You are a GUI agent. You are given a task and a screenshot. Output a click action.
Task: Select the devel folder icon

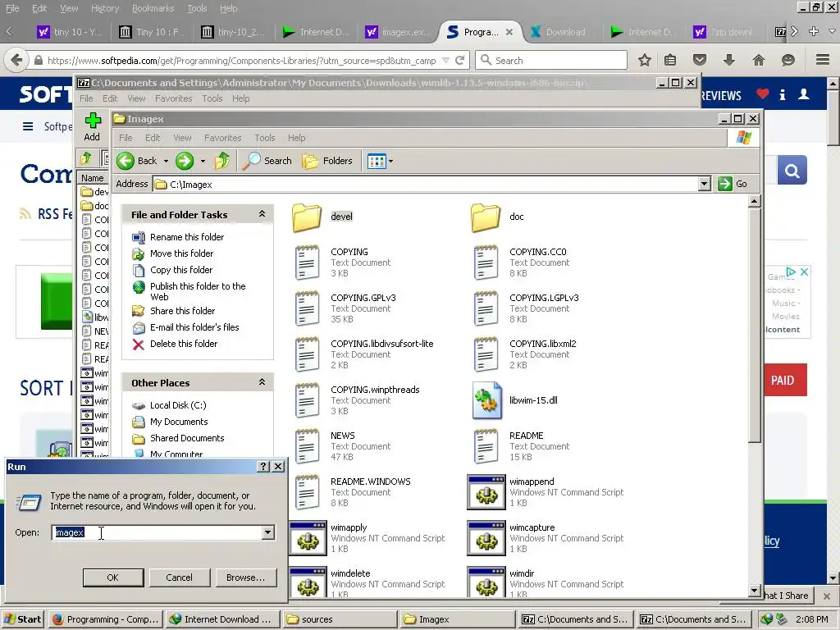tap(307, 217)
